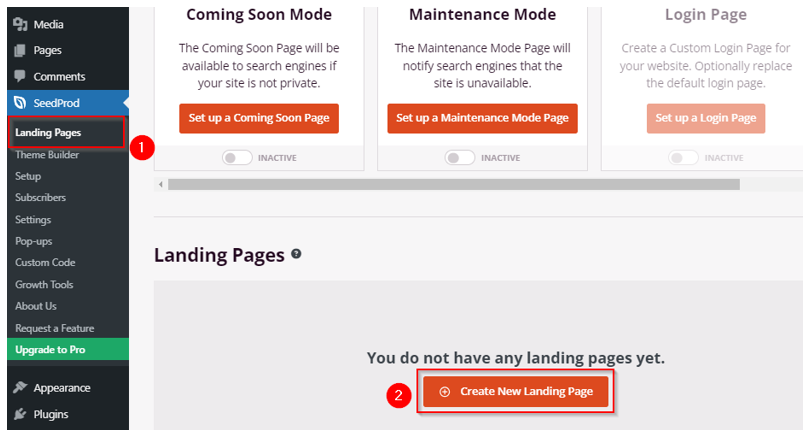The image size is (803, 430).
Task: Click the Media icon in sidebar
Action: coord(20,24)
